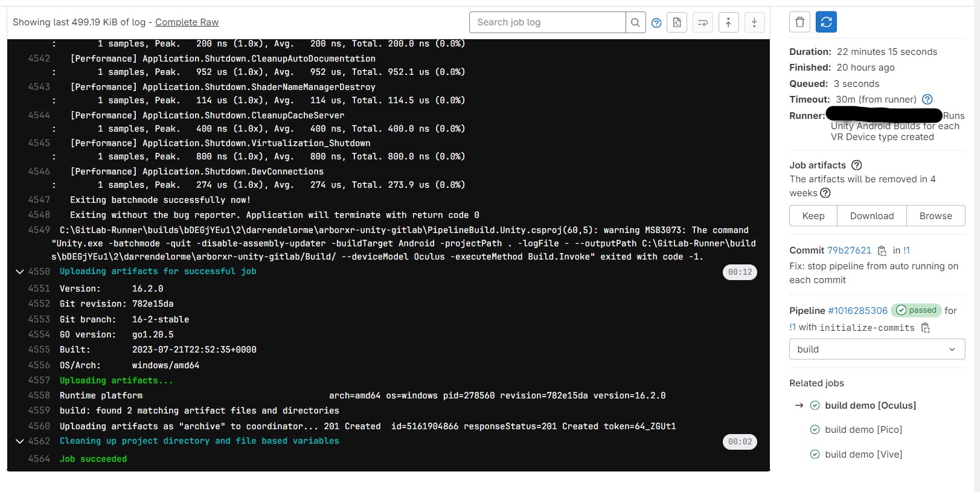
Task: Click Download artifacts button
Action: click(x=871, y=216)
